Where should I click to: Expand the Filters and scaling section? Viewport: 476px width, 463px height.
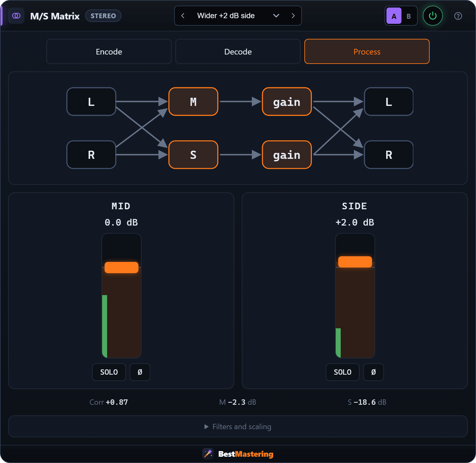point(238,426)
